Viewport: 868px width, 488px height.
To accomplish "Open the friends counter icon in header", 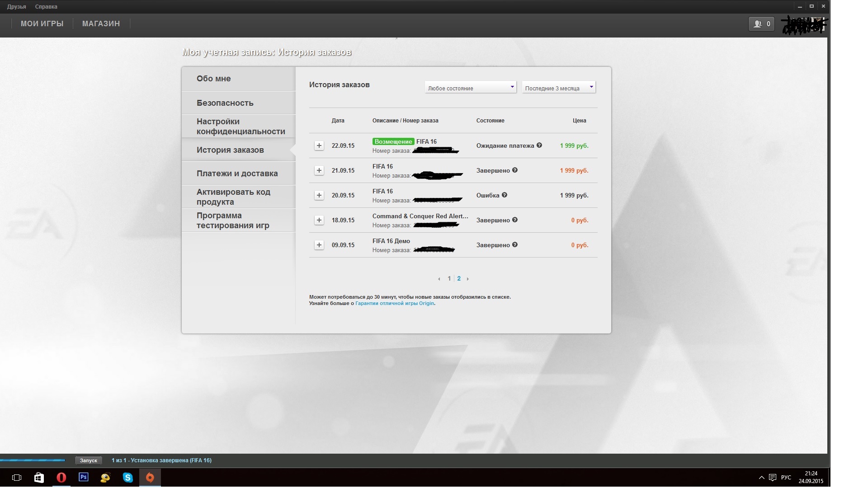I will pos(761,24).
